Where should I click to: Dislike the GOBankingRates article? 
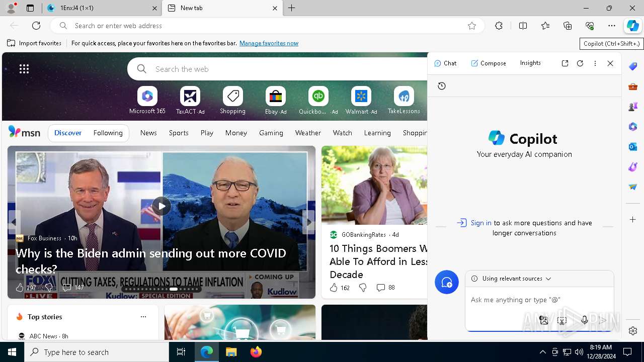click(x=363, y=288)
